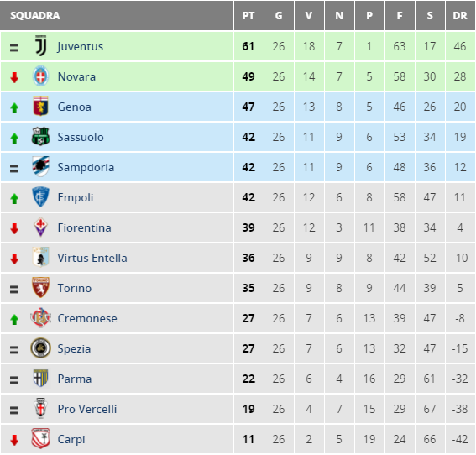
Task: Sort by the PT column header
Action: tap(248, 15)
